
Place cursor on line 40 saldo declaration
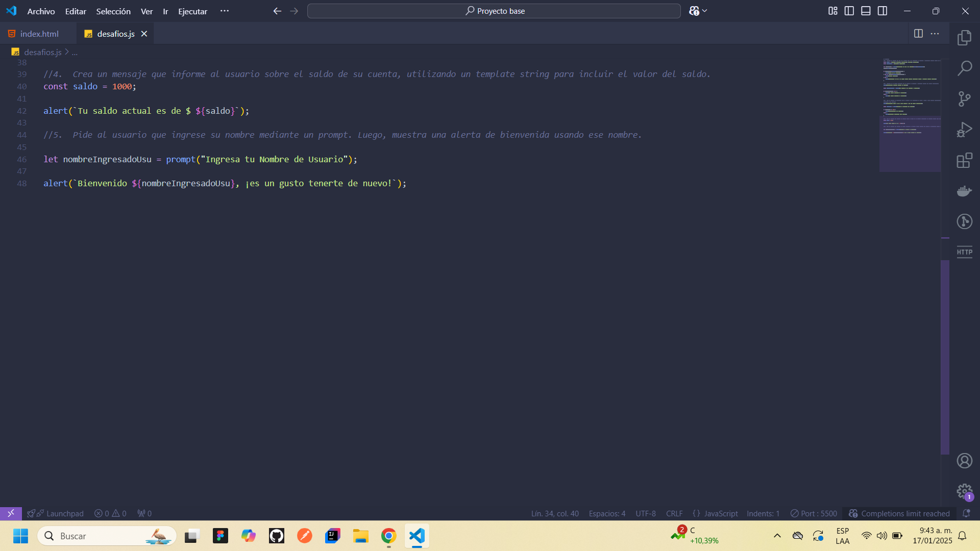pyautogui.click(x=90, y=87)
